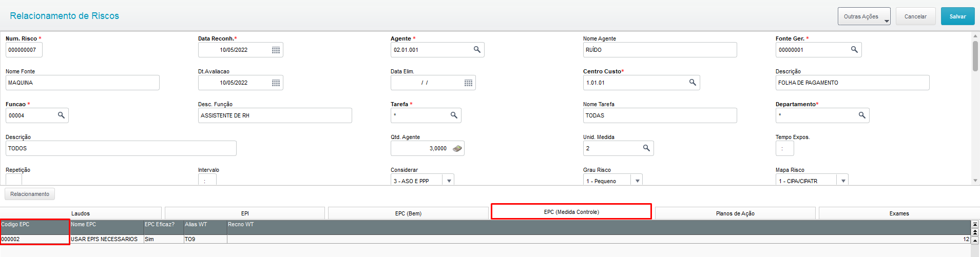980x257 pixels.
Task: Focus Nome Agente field RUÍDO
Action: click(660, 50)
